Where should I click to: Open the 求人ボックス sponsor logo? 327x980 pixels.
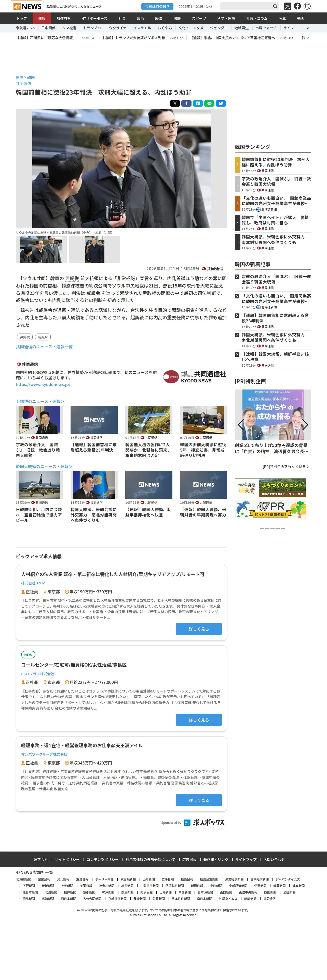click(204, 822)
